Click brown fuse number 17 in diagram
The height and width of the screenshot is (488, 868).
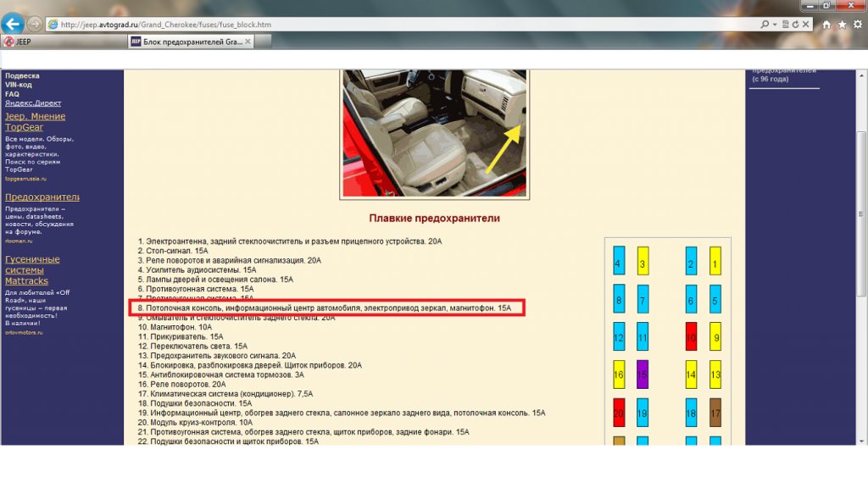point(715,413)
